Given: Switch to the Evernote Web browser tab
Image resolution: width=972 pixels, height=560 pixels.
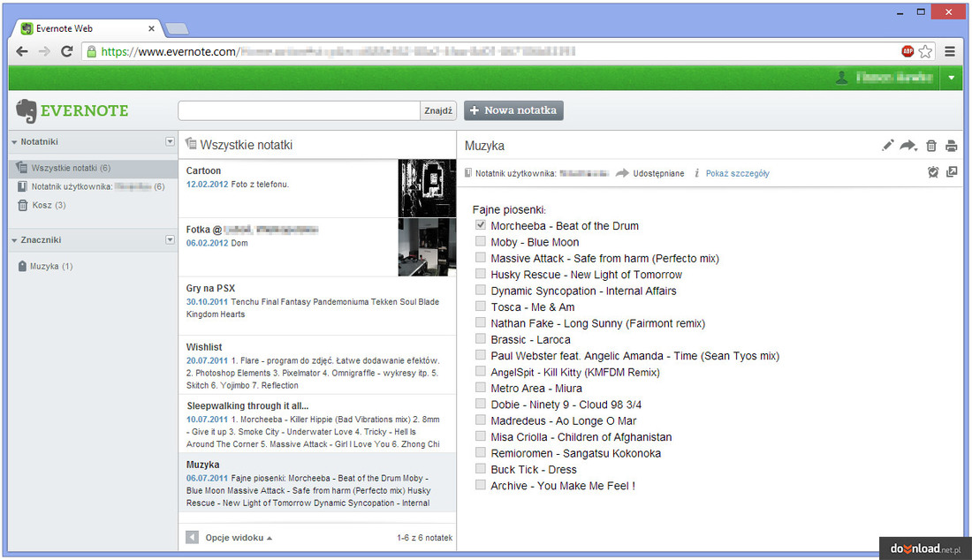Looking at the screenshot, I should coord(87,28).
